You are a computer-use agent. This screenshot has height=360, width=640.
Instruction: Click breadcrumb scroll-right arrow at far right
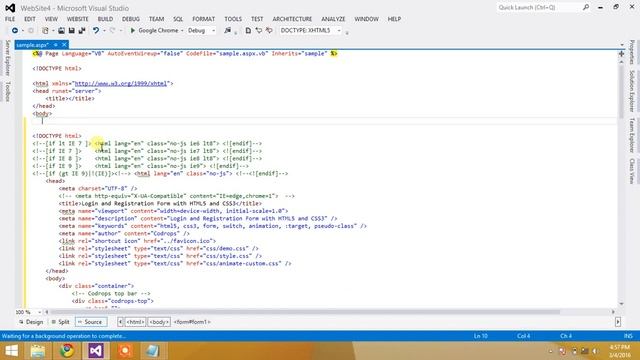point(618,322)
